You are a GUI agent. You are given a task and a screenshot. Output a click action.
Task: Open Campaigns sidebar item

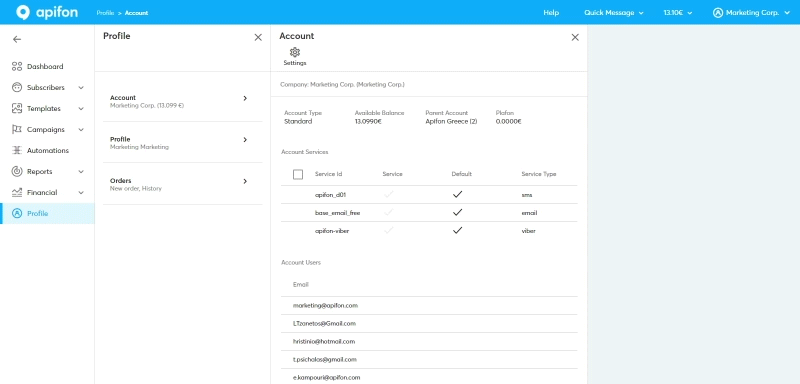[x=47, y=130]
